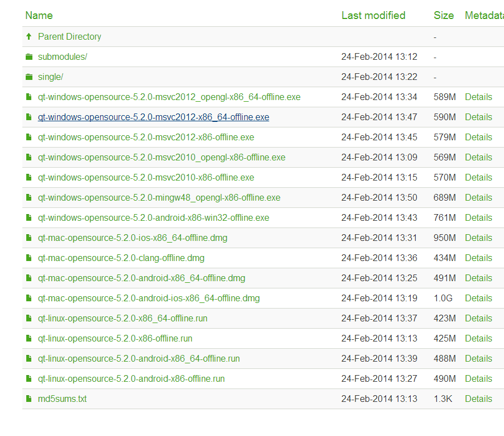Image resolution: width=504 pixels, height=436 pixels.
Task: Download qt-linux android-x86-offline.run
Action: click(131, 379)
